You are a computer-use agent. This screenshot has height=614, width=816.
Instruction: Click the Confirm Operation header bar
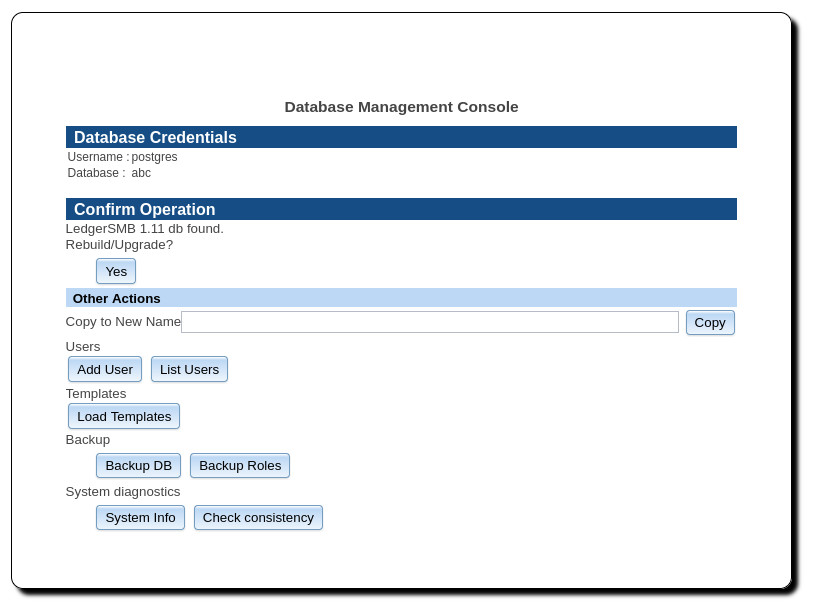click(401, 209)
